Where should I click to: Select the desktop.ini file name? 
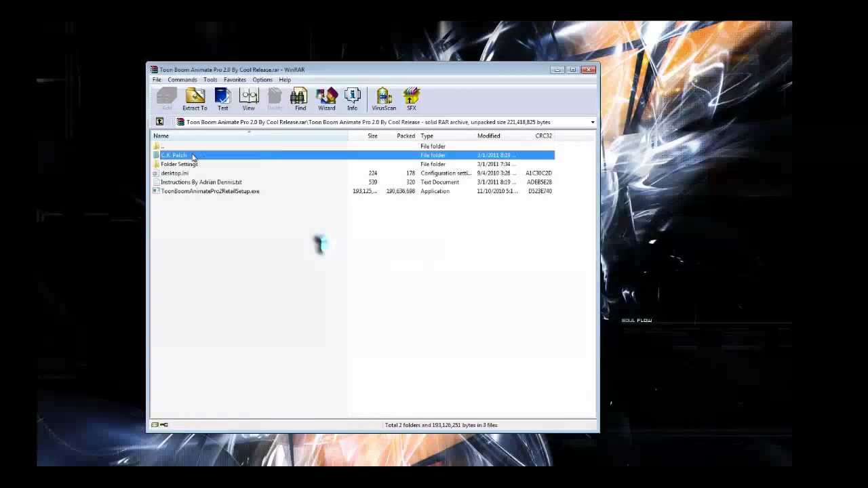pos(174,173)
